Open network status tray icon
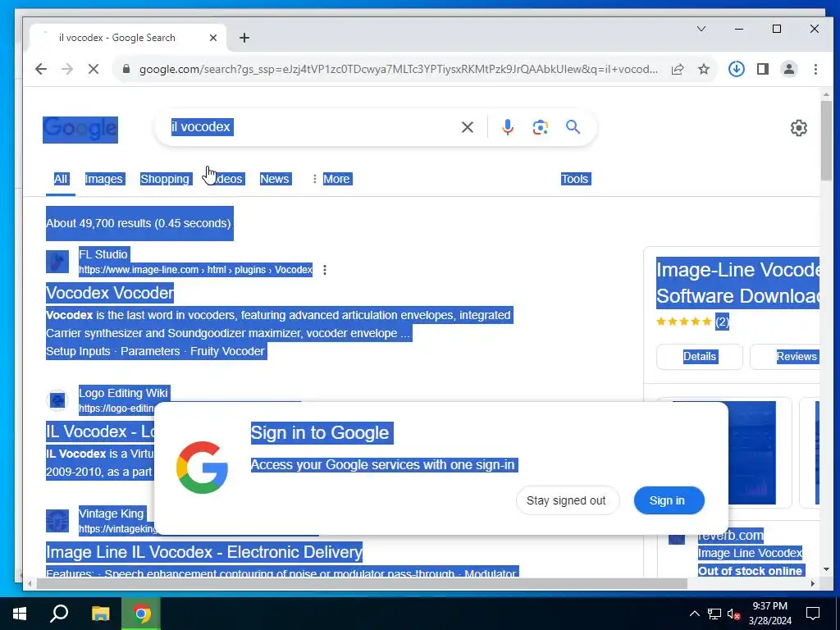The width and height of the screenshot is (840, 630). [x=714, y=614]
